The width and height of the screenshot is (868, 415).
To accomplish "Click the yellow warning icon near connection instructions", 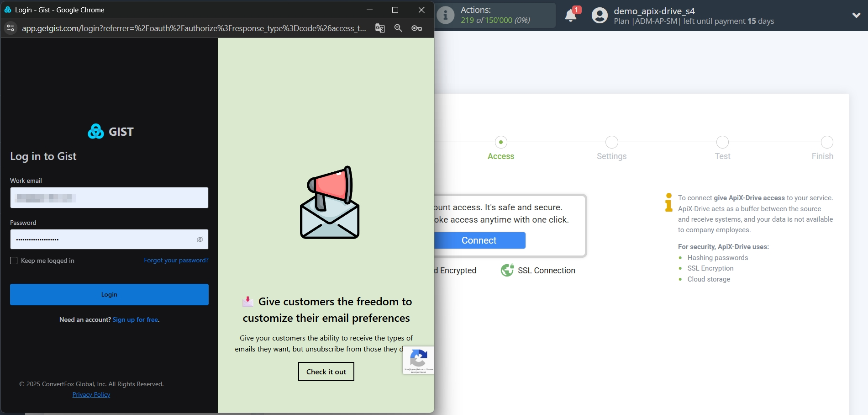I will pos(668,203).
